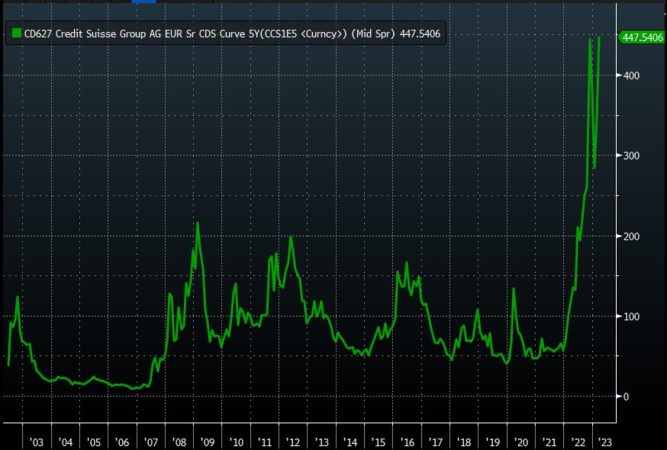
Task: Click the 0 y-axis label
Action: (627, 396)
